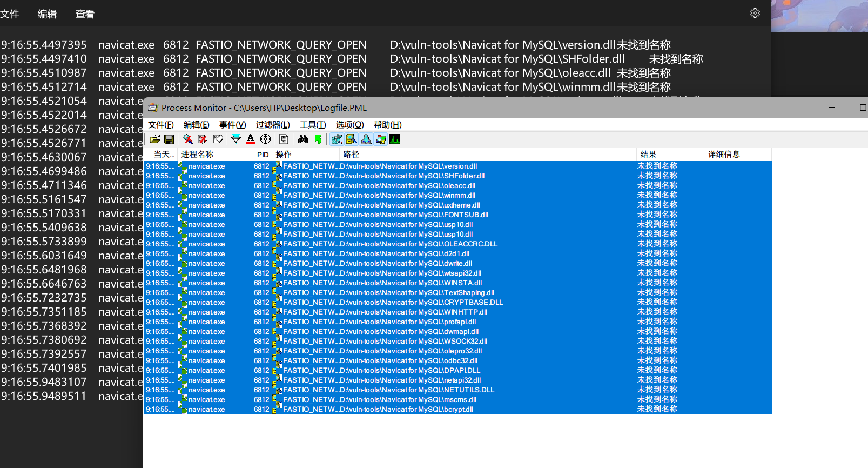Select the dwrite.dll event row
The height and width of the screenshot is (468, 868).
(457, 263)
